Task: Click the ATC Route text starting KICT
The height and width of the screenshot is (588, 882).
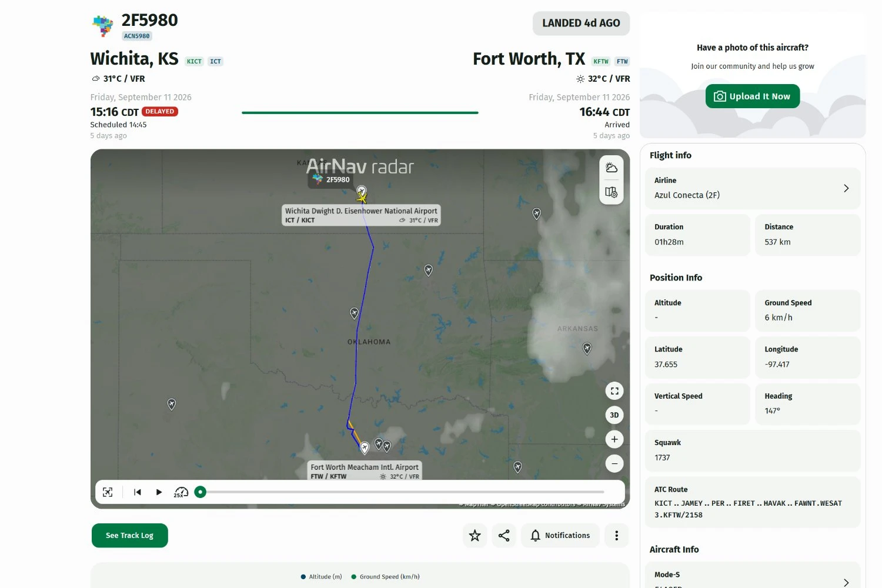Action: coord(749,509)
